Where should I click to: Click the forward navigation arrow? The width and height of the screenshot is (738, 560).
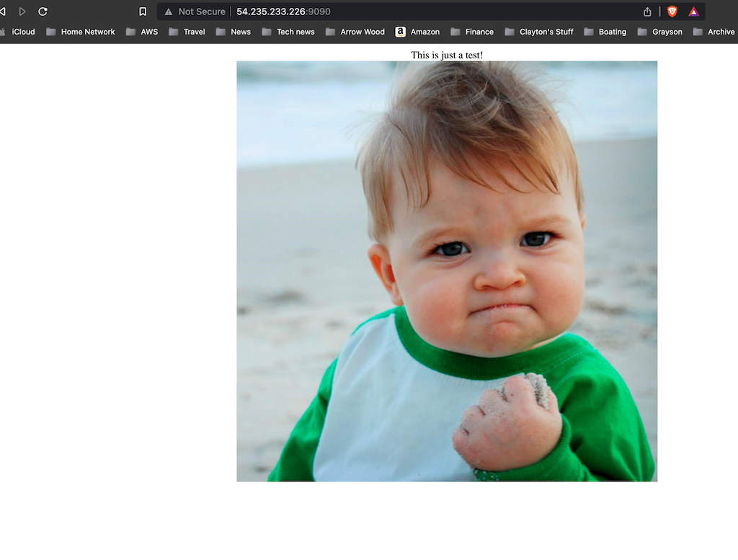[x=22, y=12]
